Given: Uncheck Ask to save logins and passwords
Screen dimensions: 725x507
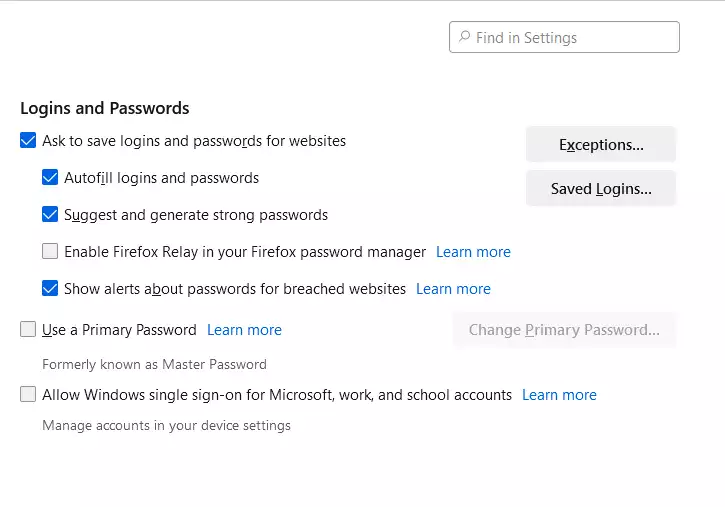Looking at the screenshot, I should (x=28, y=140).
